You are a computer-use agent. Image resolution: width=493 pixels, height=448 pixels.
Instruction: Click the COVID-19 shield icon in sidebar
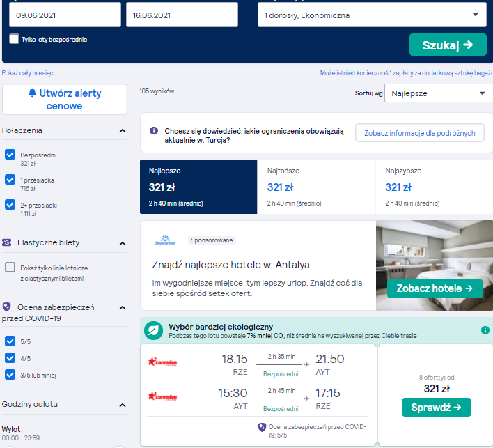pos(6,307)
